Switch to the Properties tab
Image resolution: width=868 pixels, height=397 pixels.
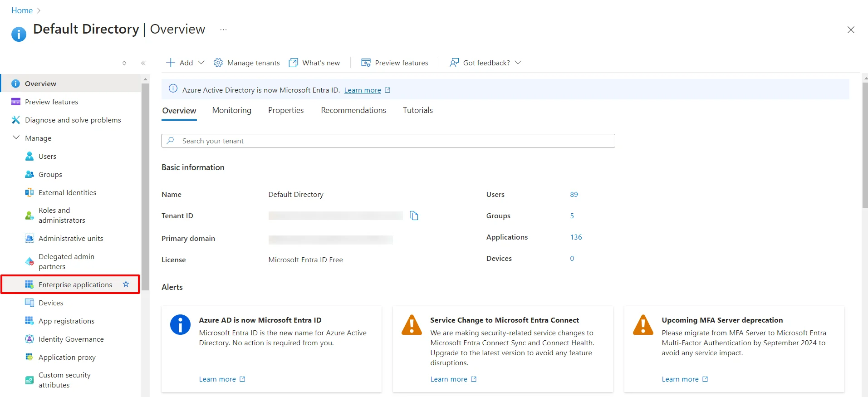tap(286, 110)
